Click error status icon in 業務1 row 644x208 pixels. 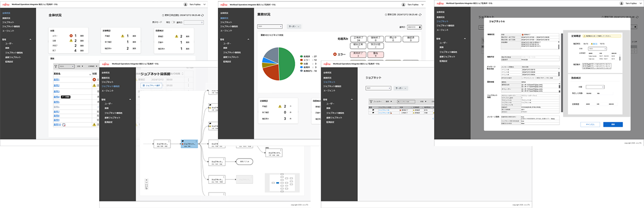pos(94,80)
